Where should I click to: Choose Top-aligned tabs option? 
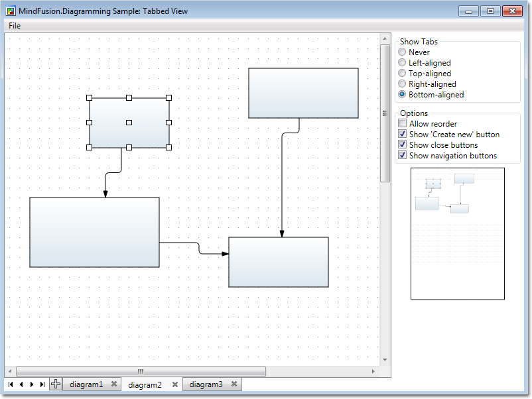pos(402,74)
